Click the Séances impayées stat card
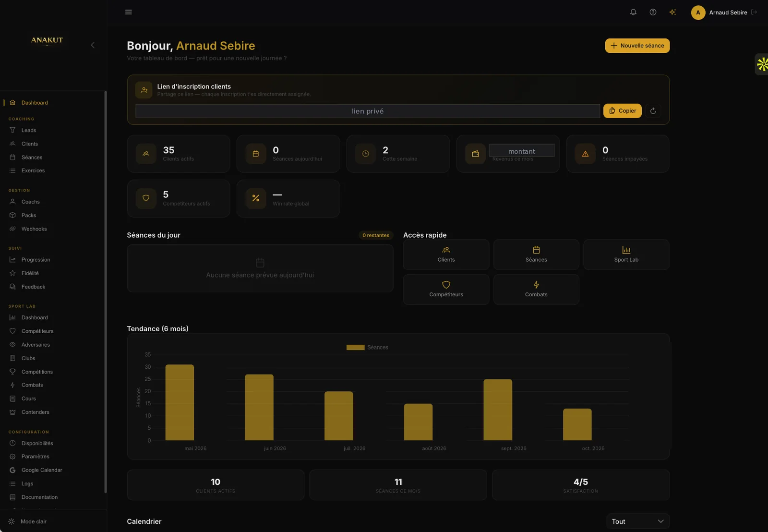The height and width of the screenshot is (532, 768). coord(618,154)
